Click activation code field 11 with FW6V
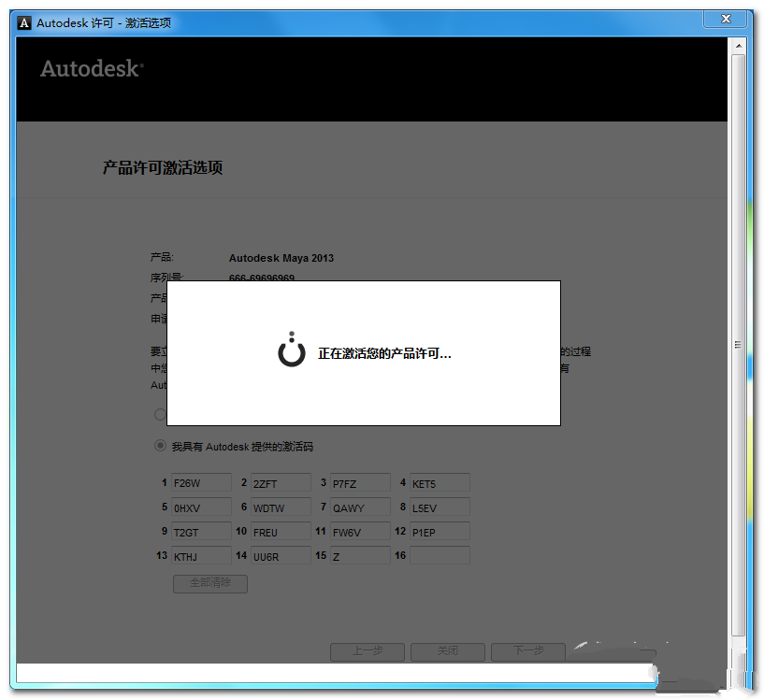764x700 pixels. 360,531
